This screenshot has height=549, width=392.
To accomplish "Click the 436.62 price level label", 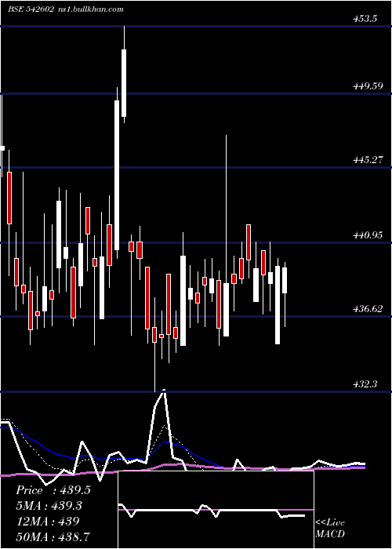I will point(368,309).
